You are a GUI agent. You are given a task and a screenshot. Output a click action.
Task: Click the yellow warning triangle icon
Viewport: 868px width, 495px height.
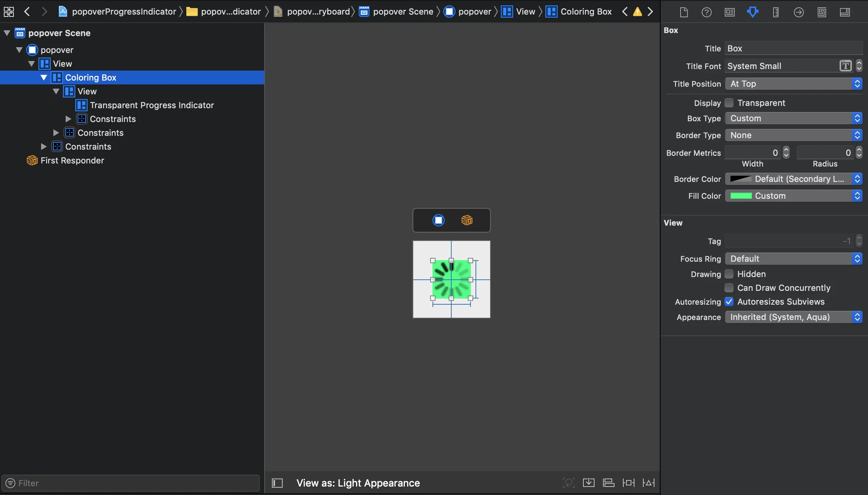coord(638,12)
